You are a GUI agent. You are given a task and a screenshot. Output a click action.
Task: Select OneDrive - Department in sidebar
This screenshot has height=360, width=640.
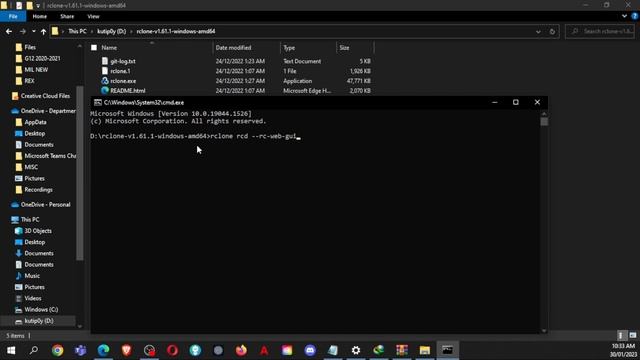coord(48,111)
